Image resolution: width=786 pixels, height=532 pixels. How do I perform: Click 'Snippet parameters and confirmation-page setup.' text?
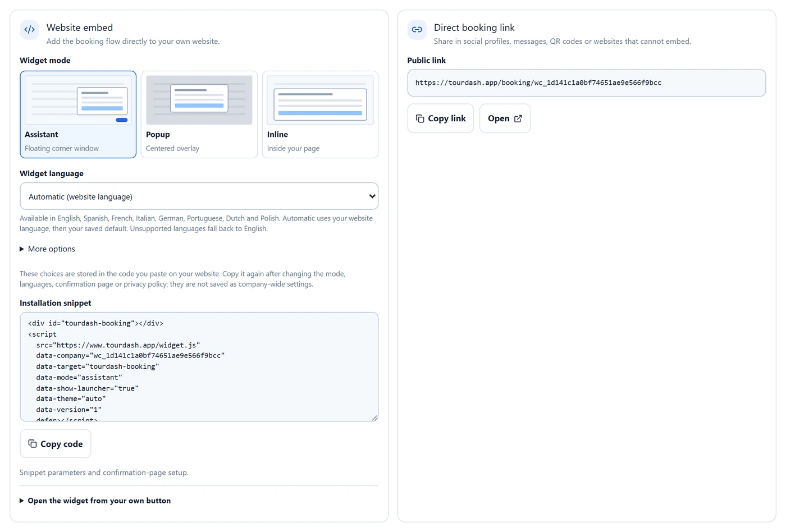tap(104, 473)
